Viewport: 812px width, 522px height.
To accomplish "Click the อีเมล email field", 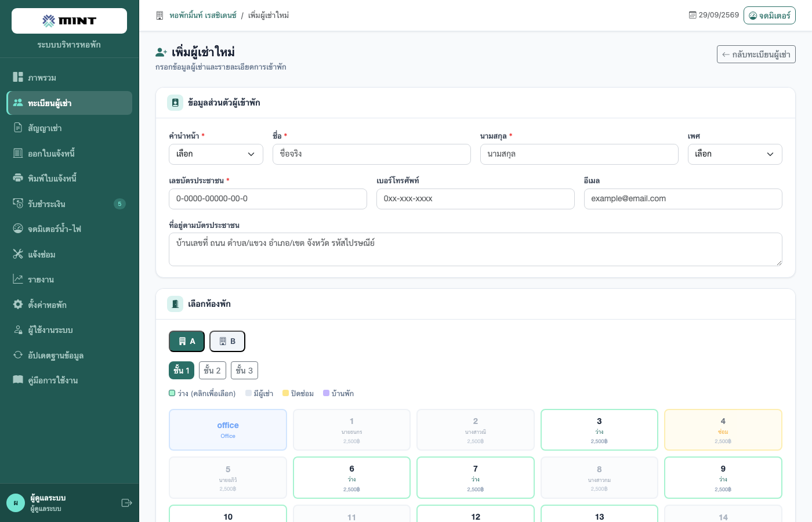I will [683, 199].
